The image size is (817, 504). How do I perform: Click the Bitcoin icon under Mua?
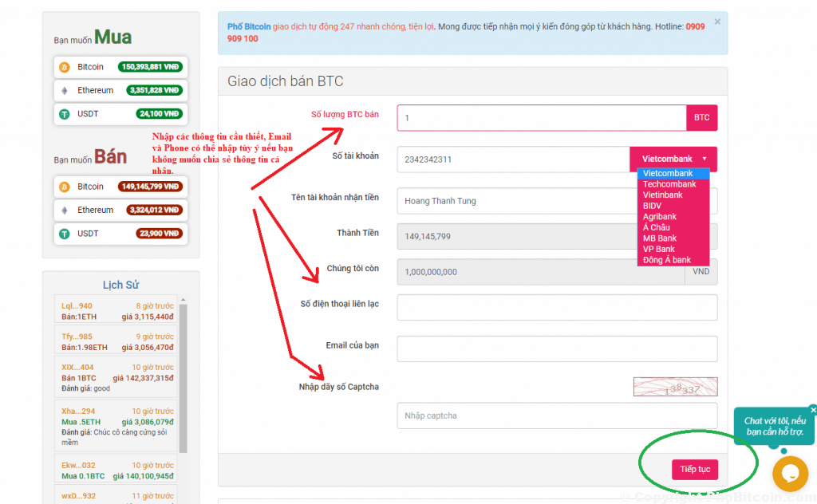pos(65,67)
